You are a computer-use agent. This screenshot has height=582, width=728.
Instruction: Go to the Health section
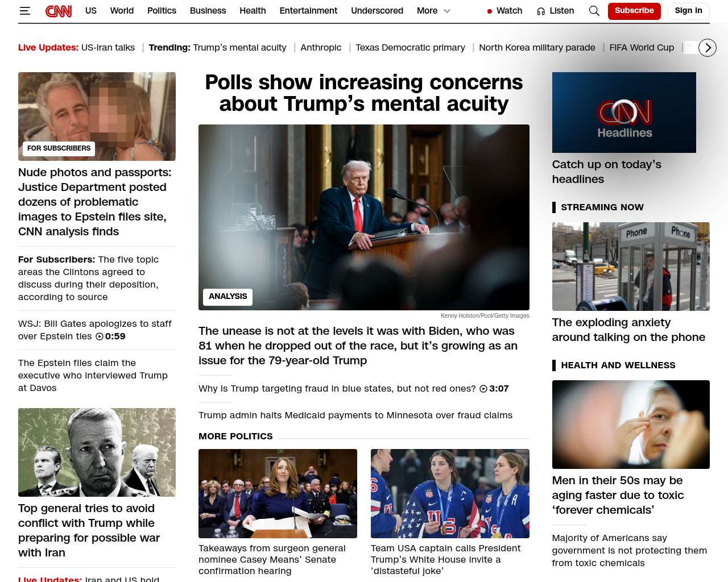253,11
